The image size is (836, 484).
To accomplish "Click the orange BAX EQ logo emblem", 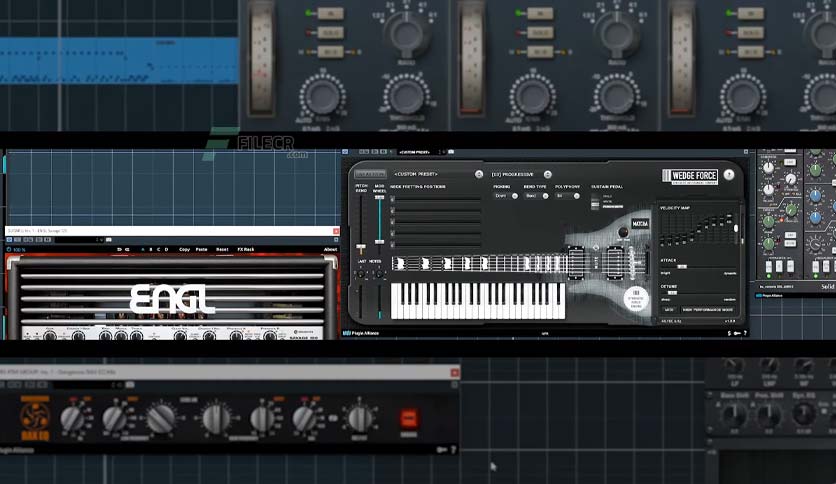I will [35, 416].
